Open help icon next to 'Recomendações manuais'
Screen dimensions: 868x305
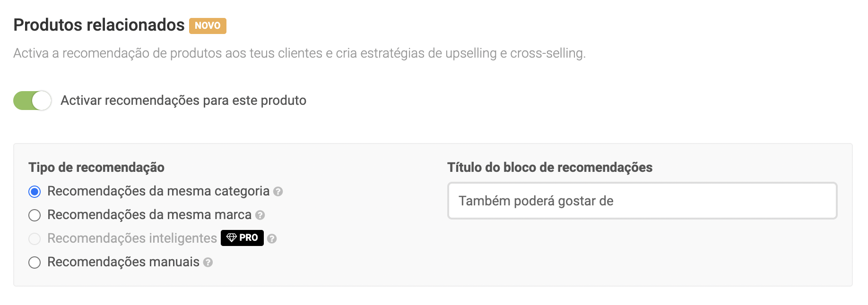point(208,263)
